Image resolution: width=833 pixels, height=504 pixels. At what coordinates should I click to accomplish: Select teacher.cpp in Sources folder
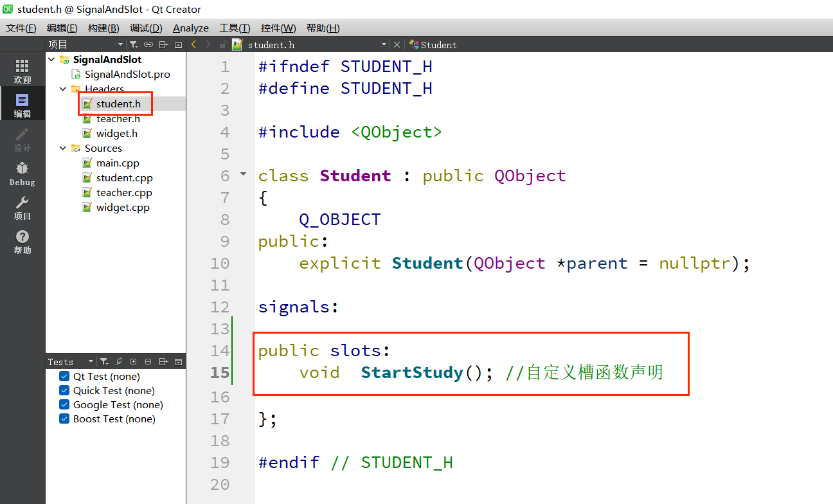click(x=124, y=192)
